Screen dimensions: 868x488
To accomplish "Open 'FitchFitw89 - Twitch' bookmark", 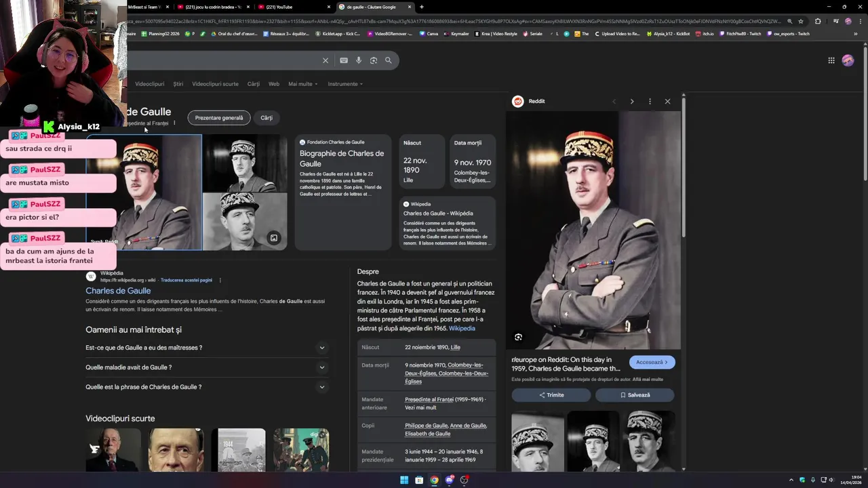I will point(741,34).
